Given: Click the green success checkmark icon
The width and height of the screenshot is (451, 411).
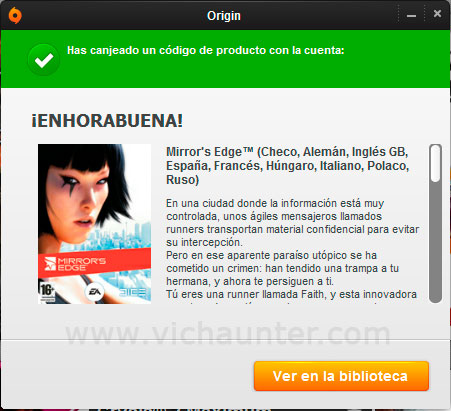Looking at the screenshot, I should (x=44, y=60).
